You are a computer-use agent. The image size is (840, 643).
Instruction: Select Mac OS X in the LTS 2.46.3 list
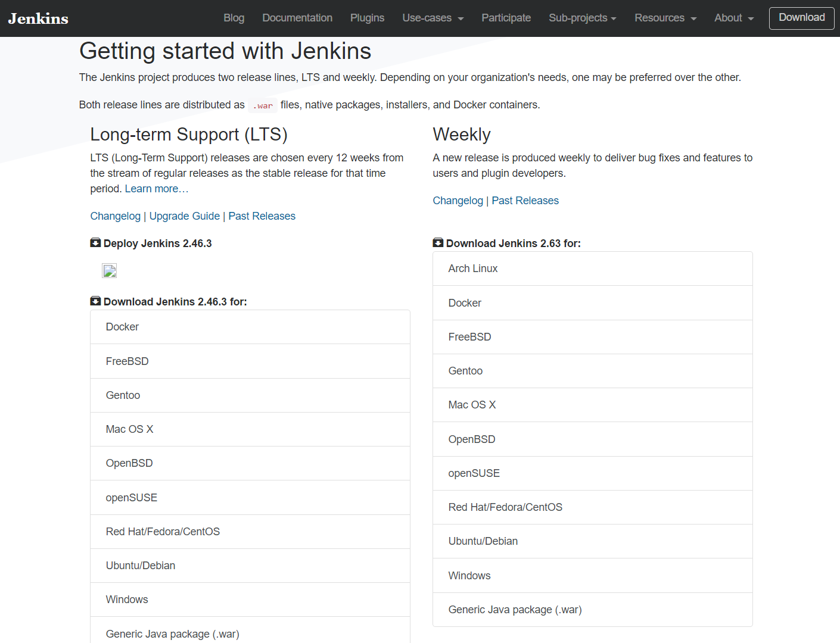click(x=250, y=429)
